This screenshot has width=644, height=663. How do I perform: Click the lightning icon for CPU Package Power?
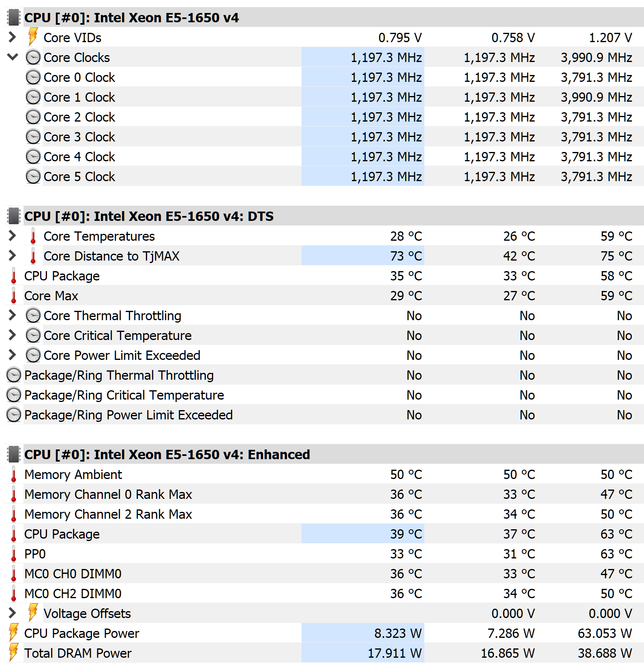[x=13, y=633]
